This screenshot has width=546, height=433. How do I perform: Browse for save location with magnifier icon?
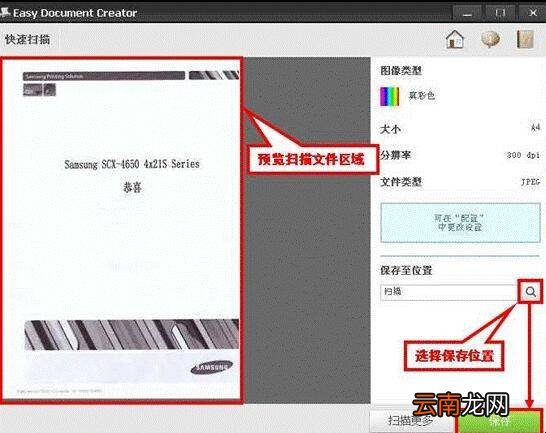tap(530, 292)
